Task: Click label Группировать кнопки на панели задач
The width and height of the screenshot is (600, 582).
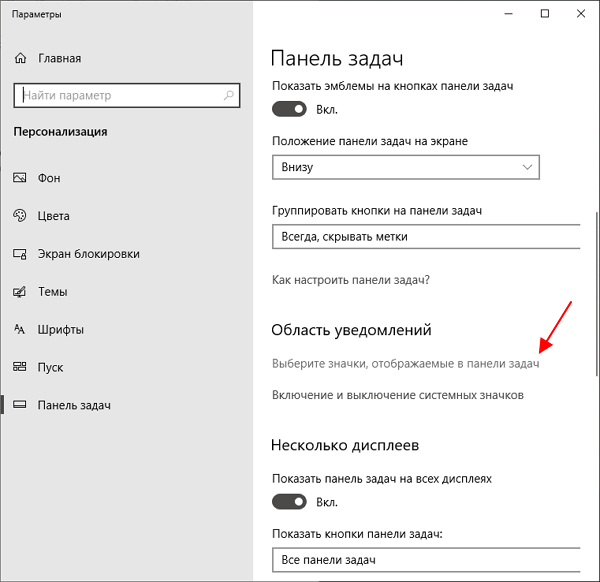Action: pyautogui.click(x=377, y=210)
